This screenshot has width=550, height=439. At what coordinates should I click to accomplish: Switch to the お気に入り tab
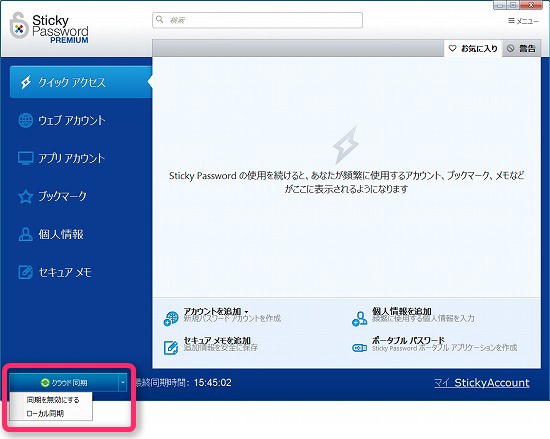click(x=473, y=48)
